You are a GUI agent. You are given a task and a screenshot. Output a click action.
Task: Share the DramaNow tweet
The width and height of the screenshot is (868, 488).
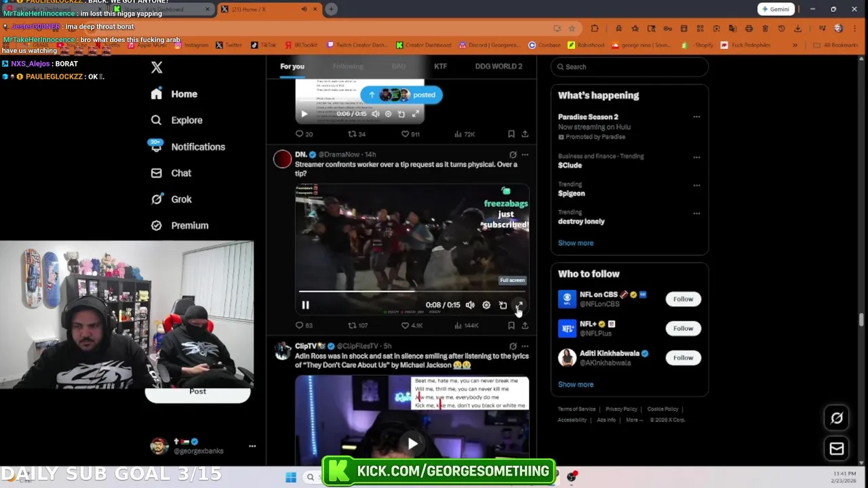pyautogui.click(x=525, y=325)
